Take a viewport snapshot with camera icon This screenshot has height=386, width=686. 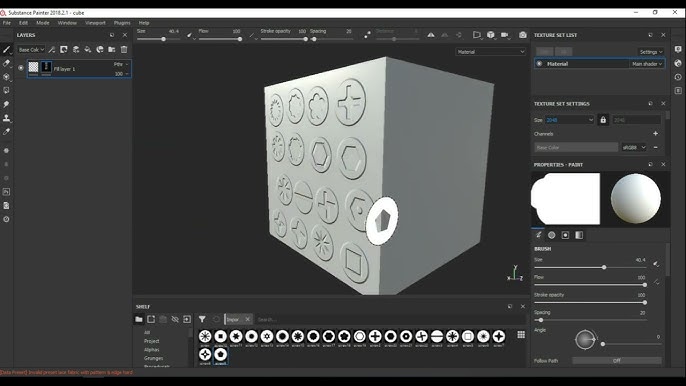tap(523, 35)
